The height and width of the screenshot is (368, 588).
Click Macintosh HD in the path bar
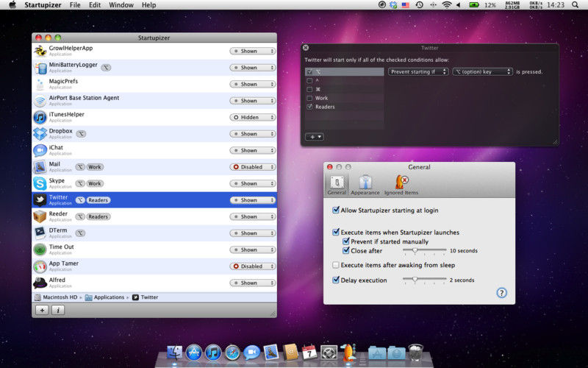pyautogui.click(x=56, y=297)
